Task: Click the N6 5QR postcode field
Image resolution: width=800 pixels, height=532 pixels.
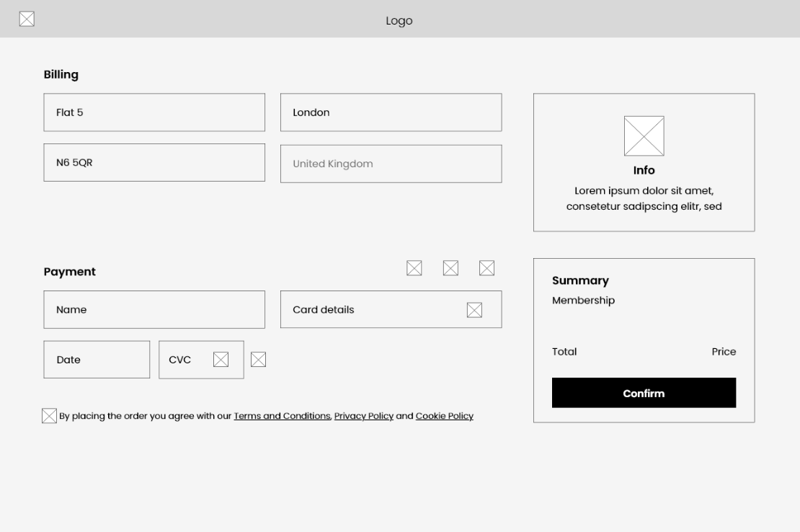Action: (x=154, y=163)
